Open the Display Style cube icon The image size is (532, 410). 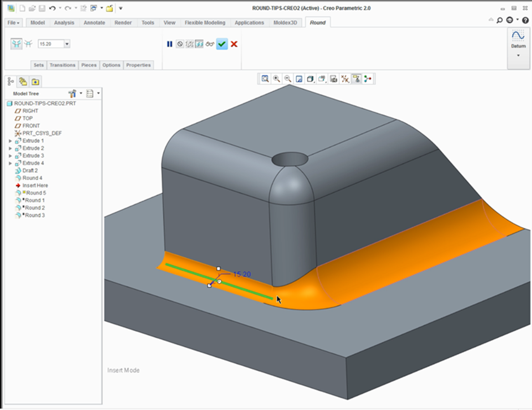310,79
